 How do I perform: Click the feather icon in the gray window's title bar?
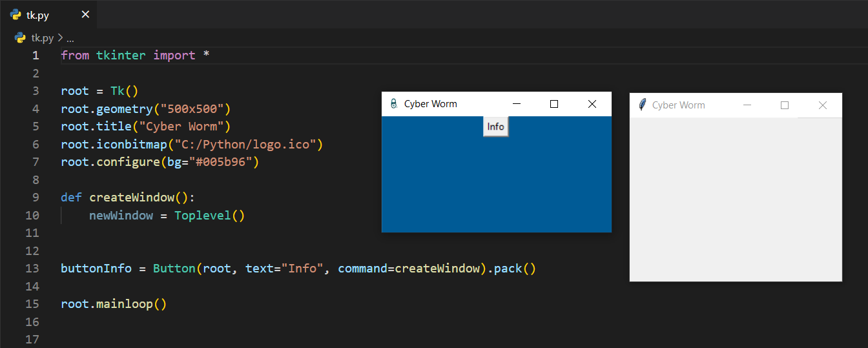641,105
